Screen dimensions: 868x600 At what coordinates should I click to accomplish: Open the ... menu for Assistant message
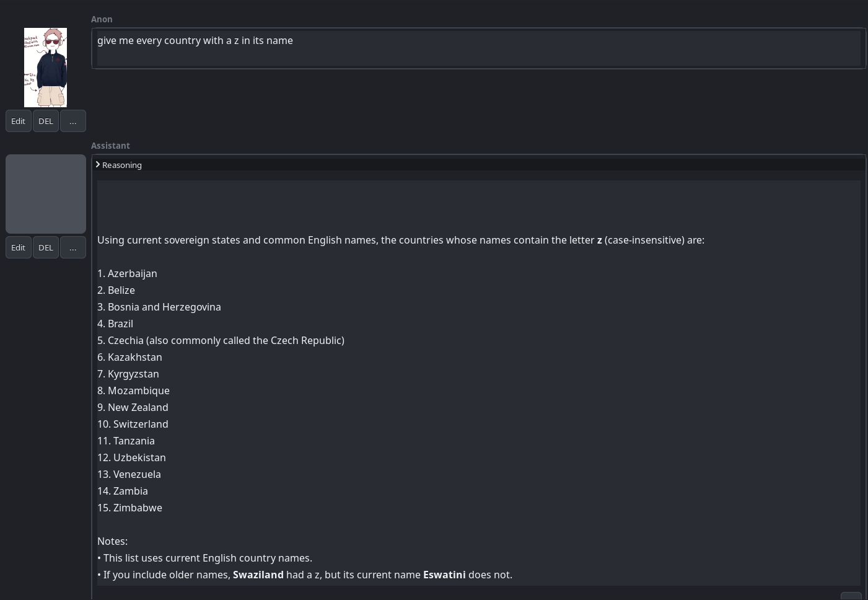(x=73, y=247)
